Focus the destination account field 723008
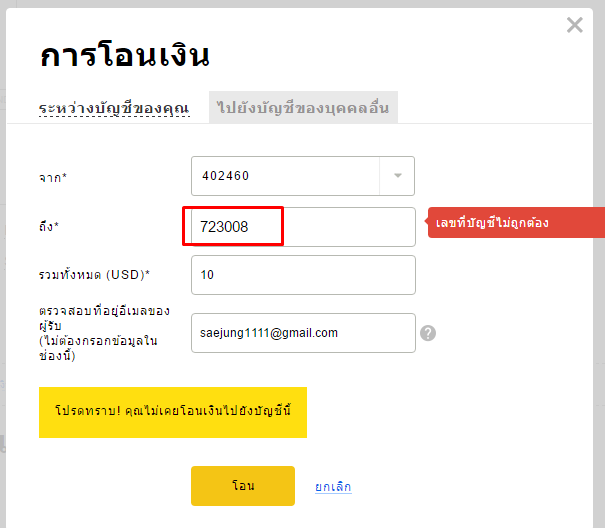Screen dimensions: 605x528 tap(303, 227)
